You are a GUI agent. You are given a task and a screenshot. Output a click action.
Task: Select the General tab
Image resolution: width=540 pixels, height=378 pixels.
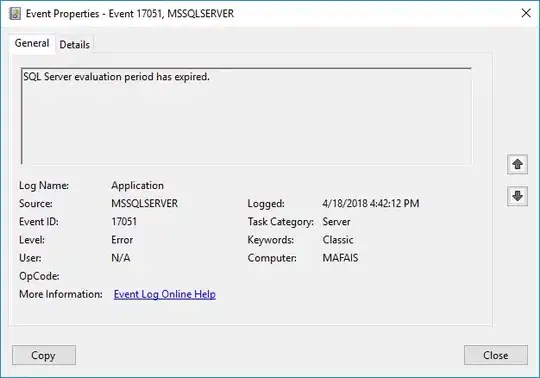pos(32,43)
